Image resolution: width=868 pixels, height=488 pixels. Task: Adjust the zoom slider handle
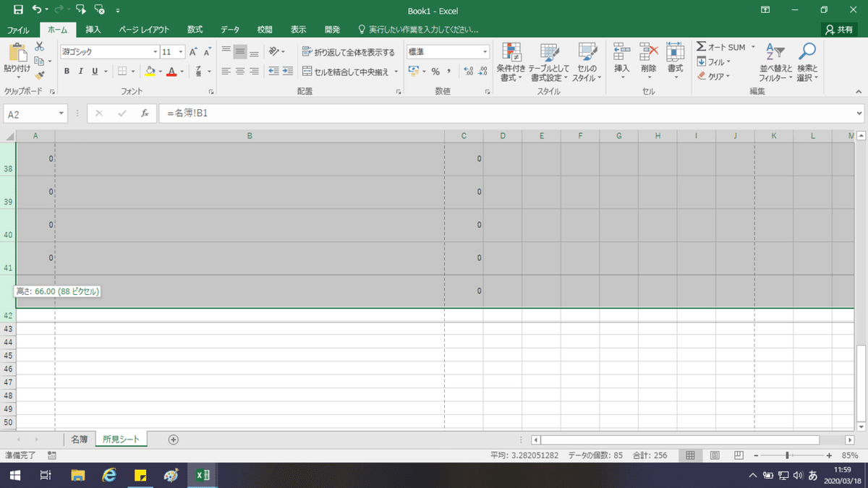[x=788, y=455]
